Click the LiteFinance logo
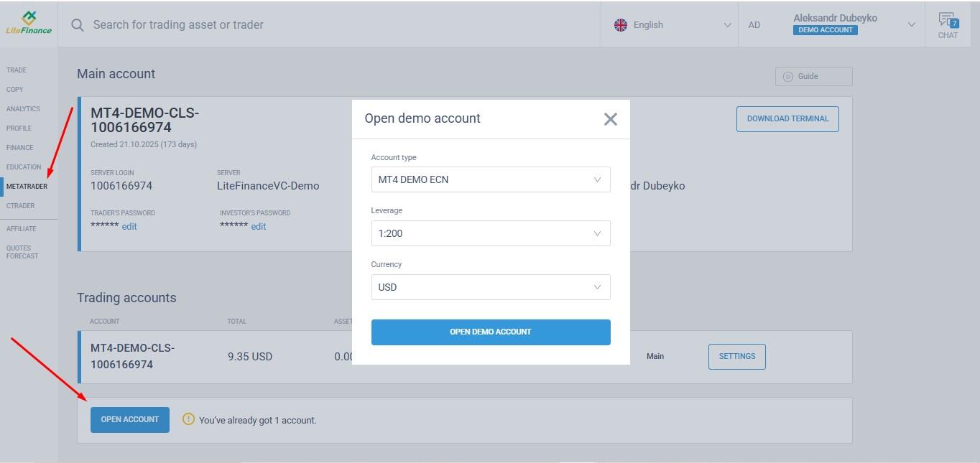The width and height of the screenshot is (980, 463). (x=29, y=22)
